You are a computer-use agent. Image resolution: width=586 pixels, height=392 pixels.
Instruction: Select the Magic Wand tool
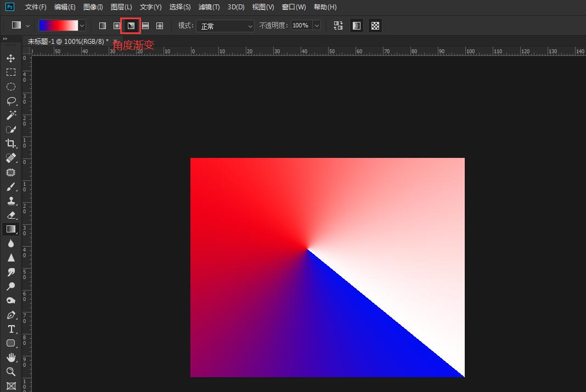pyautogui.click(x=10, y=115)
